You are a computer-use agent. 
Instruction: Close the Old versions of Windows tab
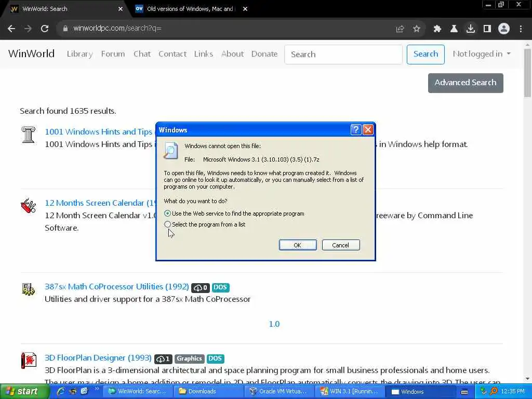point(245,9)
